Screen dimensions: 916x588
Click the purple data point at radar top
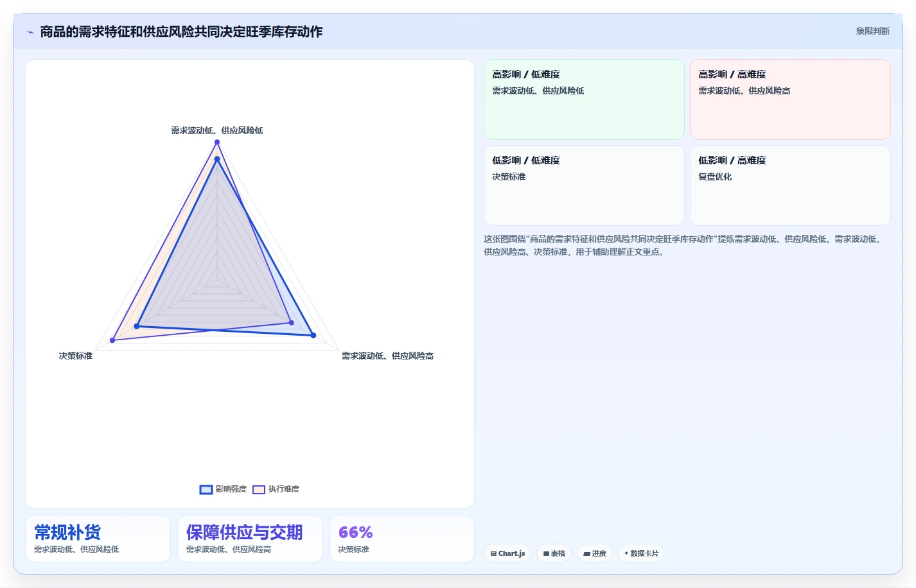(217, 143)
